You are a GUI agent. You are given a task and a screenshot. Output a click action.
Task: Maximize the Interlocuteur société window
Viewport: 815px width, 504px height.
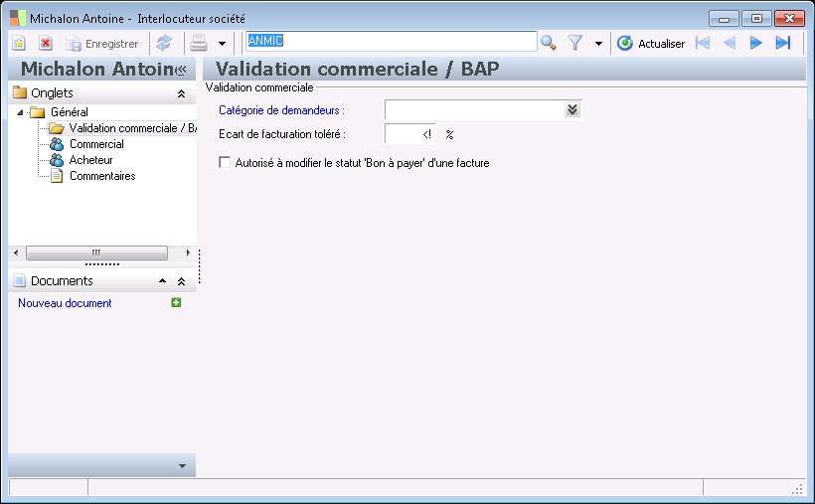click(756, 19)
